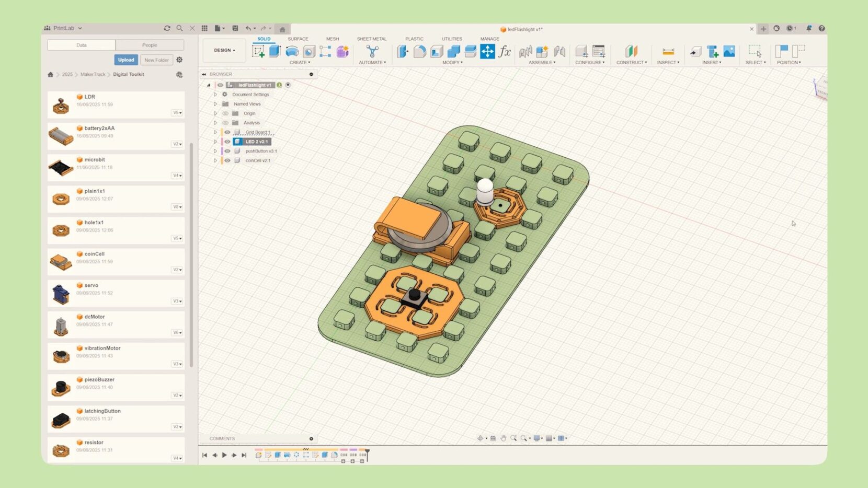Show the Origin folder visibility

[x=226, y=113]
